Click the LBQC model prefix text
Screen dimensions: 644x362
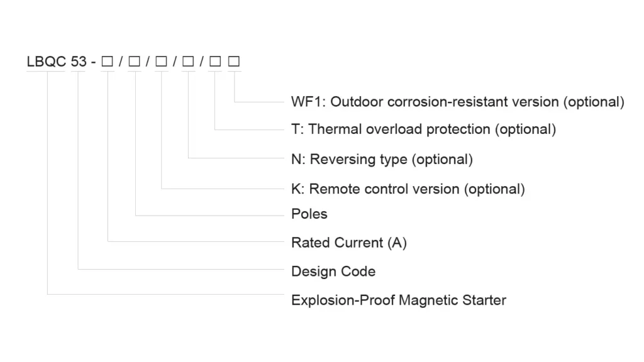tap(45, 62)
